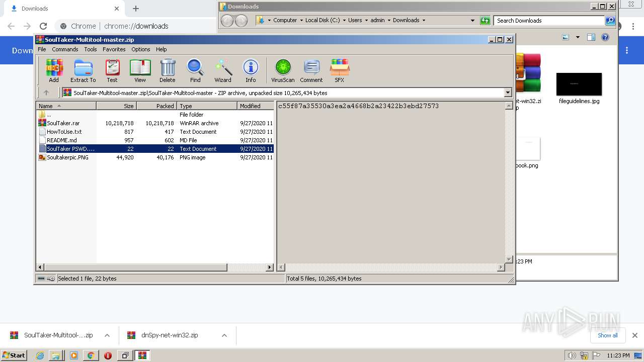644x362 pixels.
Task: Open the File menu in WinRAR
Action: coord(42,49)
